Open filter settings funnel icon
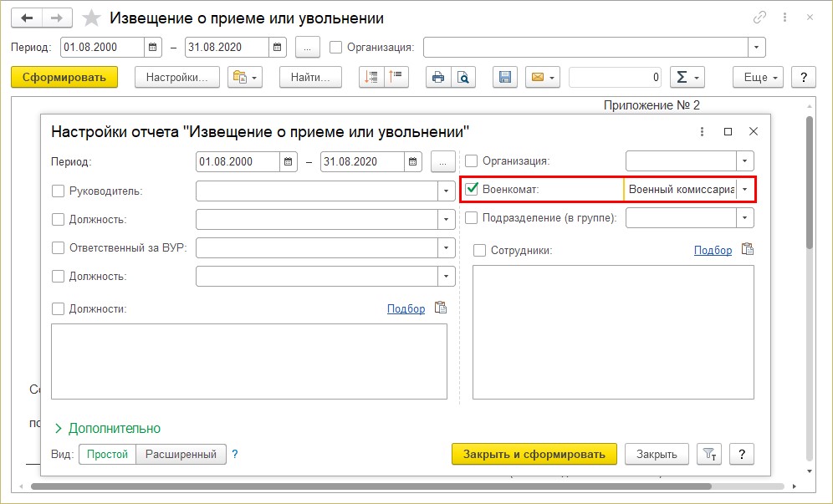 [709, 454]
